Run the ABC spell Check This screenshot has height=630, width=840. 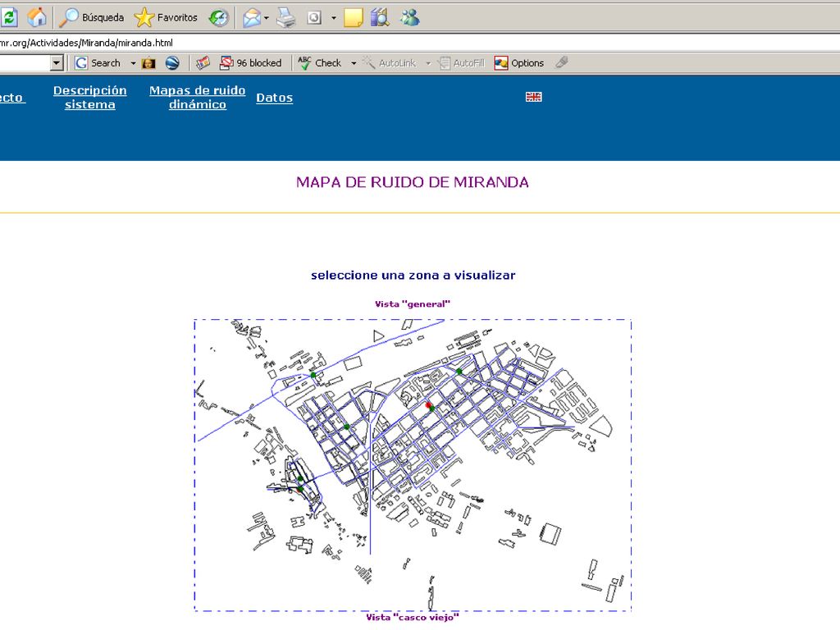pos(320,63)
